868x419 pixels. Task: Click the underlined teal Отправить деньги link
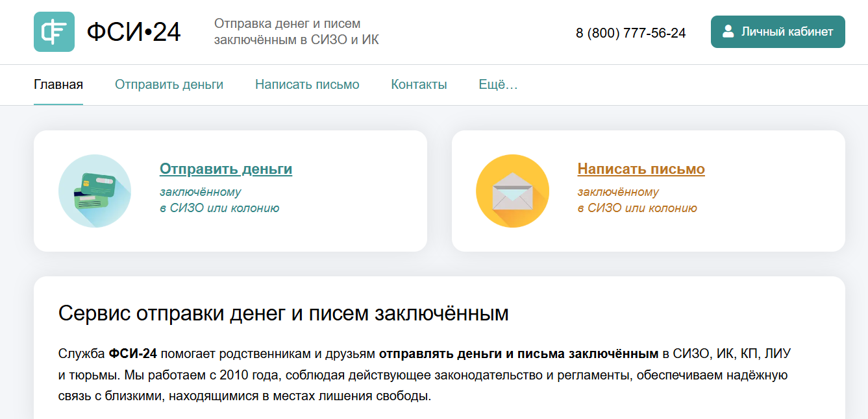(x=226, y=169)
